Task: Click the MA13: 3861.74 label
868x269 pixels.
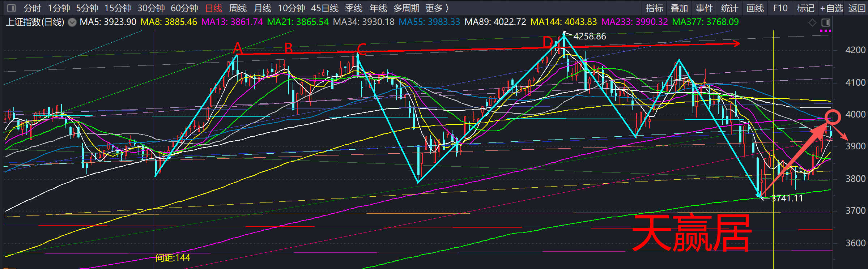Action: pos(232,22)
